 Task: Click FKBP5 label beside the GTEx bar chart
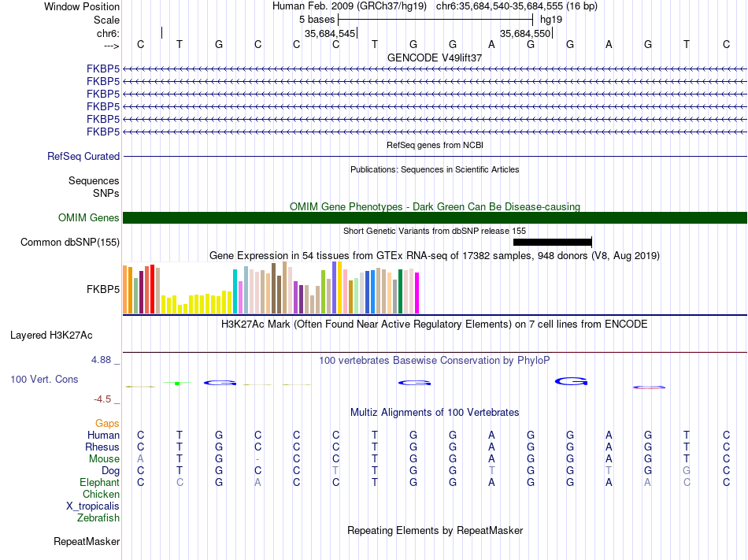[103, 290]
